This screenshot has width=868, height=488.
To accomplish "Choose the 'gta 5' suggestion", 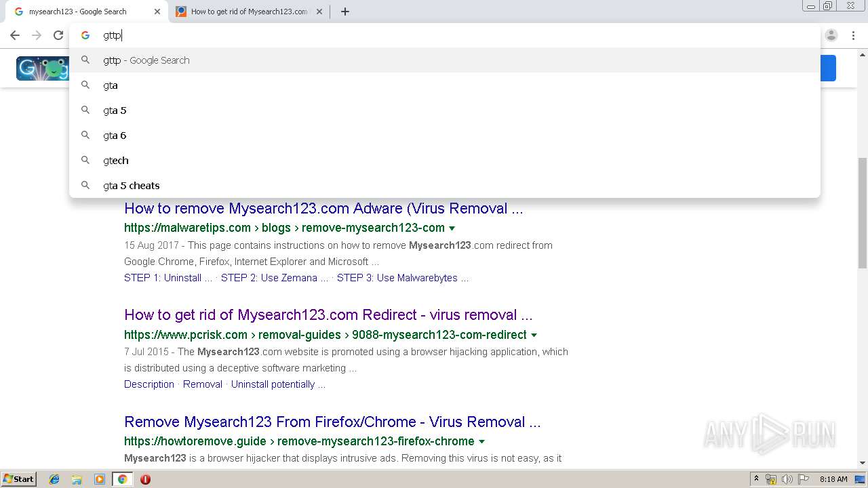I will (444, 110).
